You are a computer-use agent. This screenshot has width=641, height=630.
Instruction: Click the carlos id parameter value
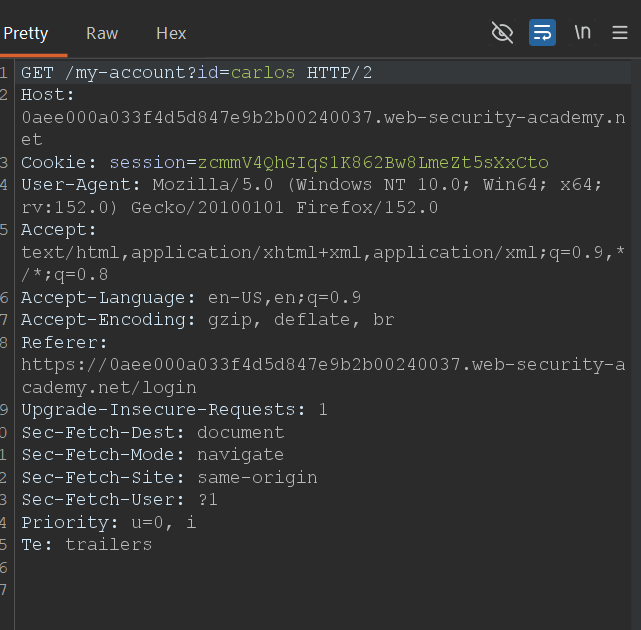[x=263, y=73]
